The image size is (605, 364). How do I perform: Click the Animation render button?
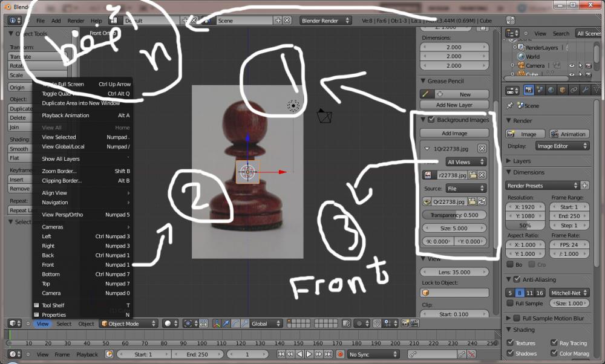click(569, 134)
